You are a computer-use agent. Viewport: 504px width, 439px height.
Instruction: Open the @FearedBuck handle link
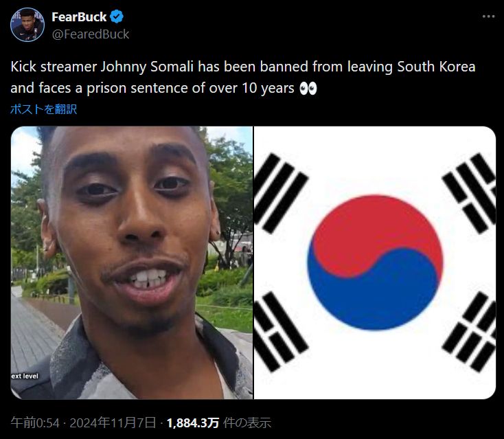coord(91,34)
